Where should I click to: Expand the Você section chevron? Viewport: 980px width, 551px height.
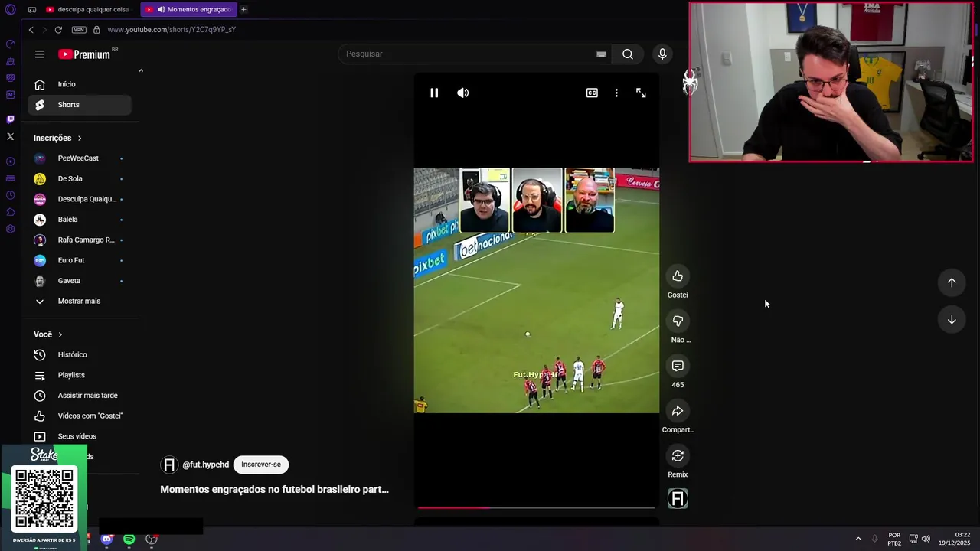point(60,334)
